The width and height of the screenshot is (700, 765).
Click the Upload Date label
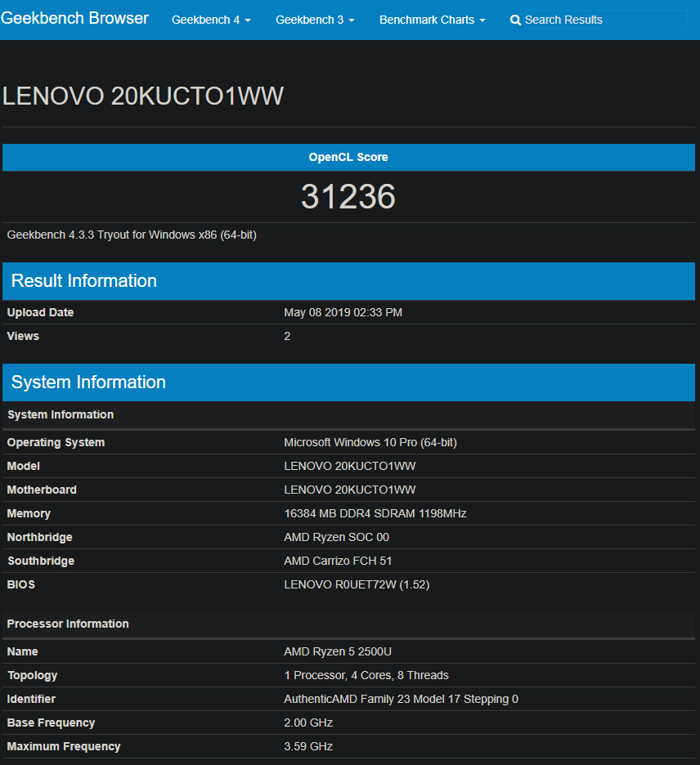click(40, 312)
